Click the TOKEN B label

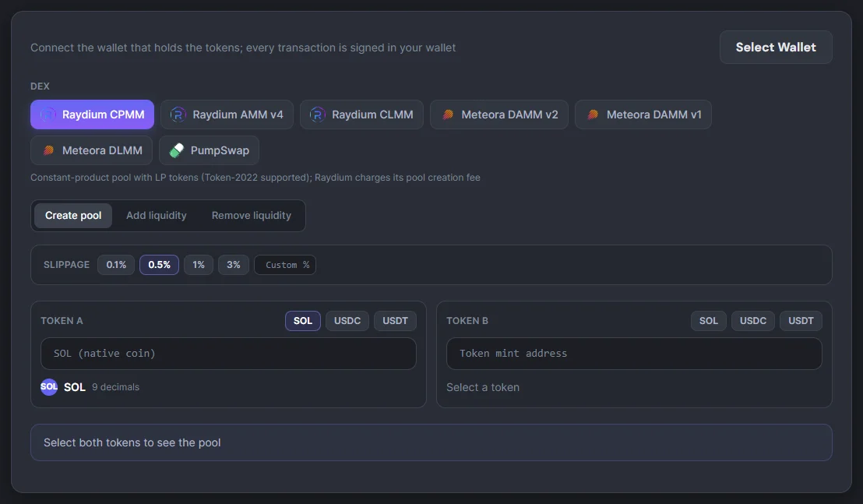point(467,321)
